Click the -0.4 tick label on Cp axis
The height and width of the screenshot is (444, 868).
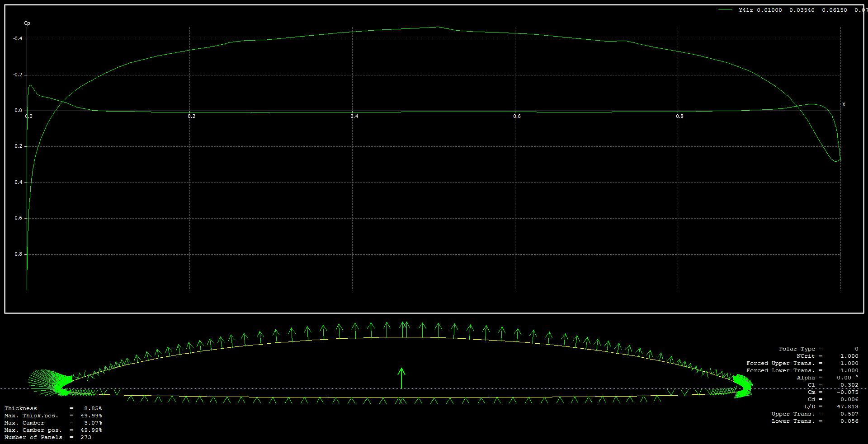18,39
